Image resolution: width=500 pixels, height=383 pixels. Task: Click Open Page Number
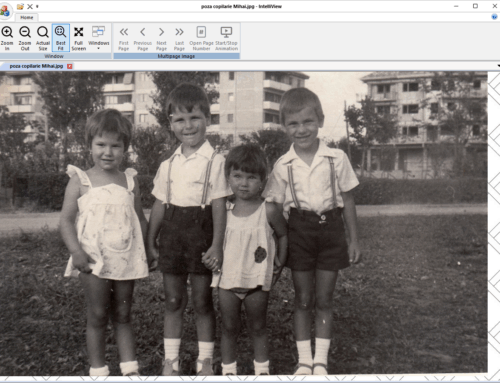(201, 39)
